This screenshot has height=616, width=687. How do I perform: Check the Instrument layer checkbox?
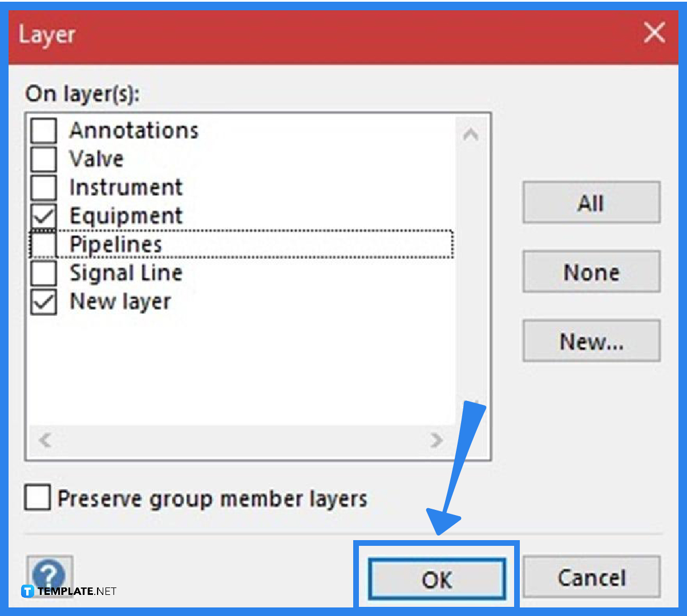point(43,187)
